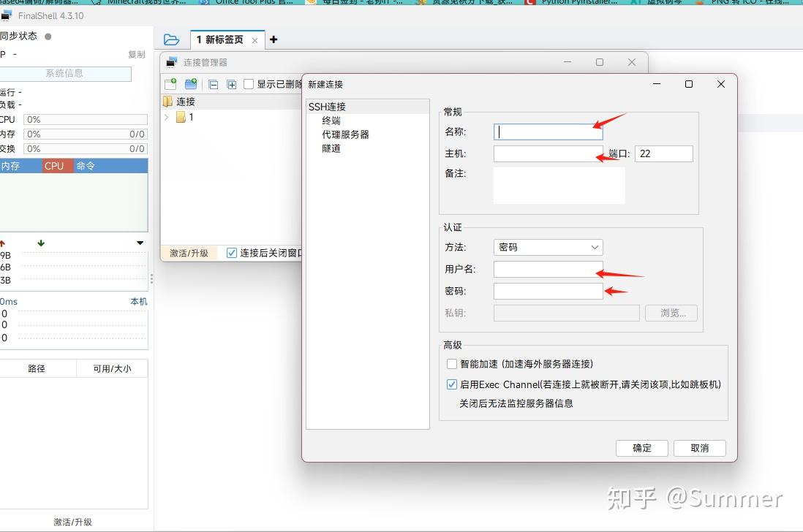Click the collapse-all icon in connection manager toolbar
This screenshot has height=532, width=803.
tap(213, 85)
